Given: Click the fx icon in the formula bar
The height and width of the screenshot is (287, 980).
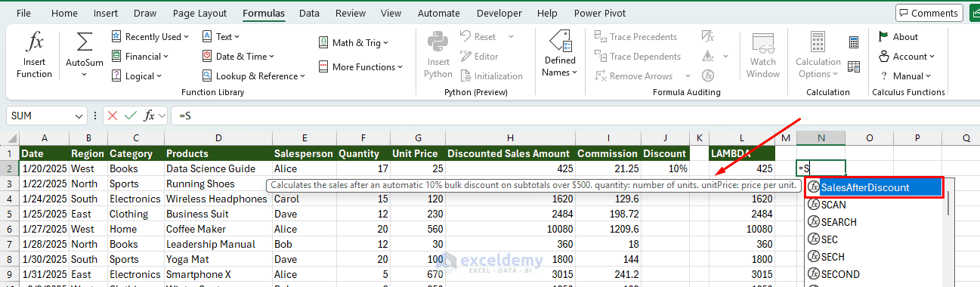Looking at the screenshot, I should 150,116.
